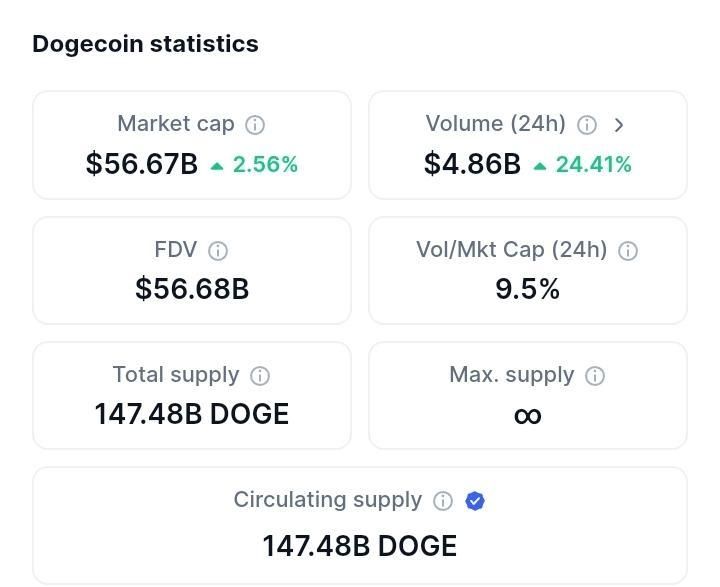Click the blue verified checkmark badge

pyautogui.click(x=475, y=501)
